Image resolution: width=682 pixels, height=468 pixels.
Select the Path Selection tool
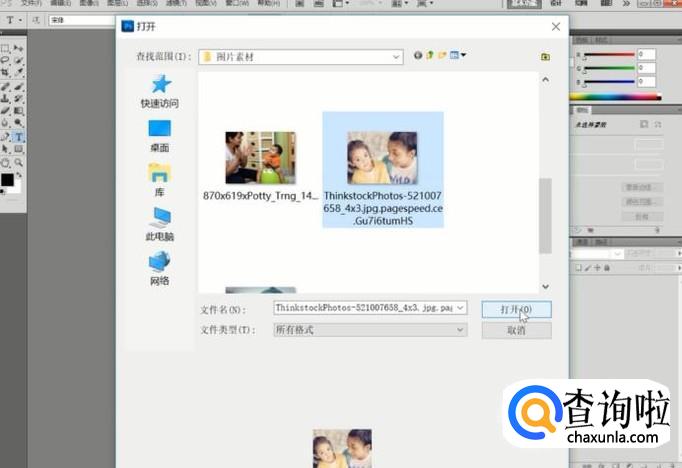pos(5,149)
